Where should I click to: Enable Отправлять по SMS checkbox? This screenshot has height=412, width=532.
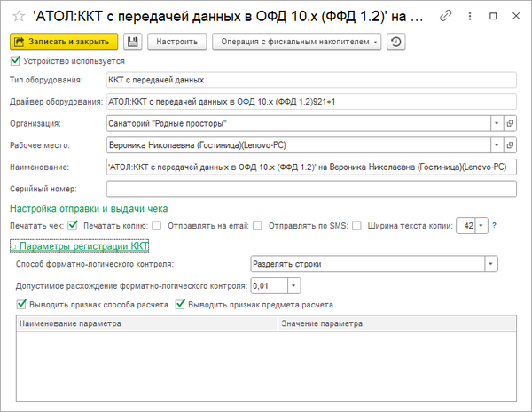(356, 226)
